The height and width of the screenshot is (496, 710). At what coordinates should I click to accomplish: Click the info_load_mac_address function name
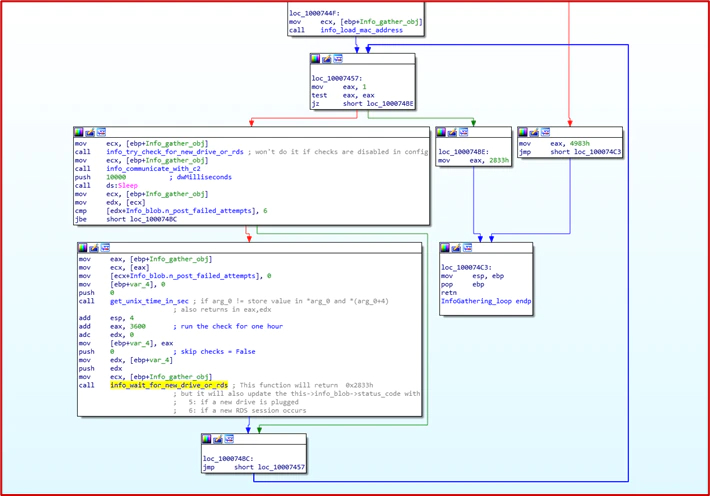tap(361, 30)
